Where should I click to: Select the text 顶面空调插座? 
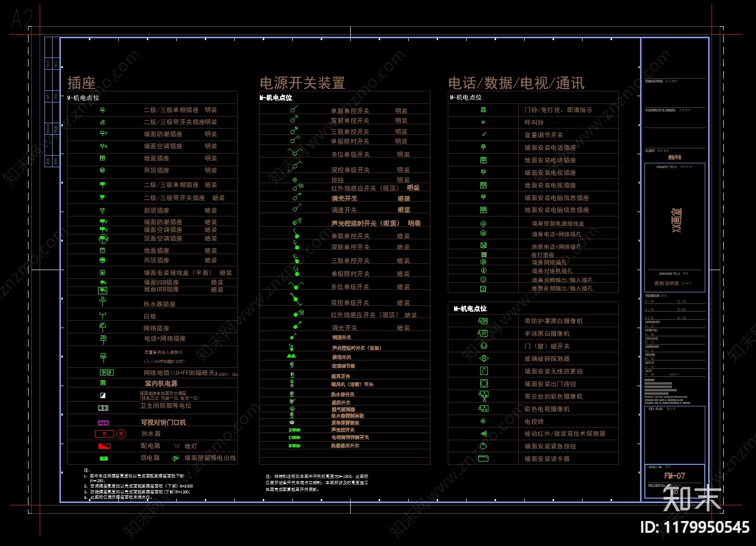pos(163,239)
